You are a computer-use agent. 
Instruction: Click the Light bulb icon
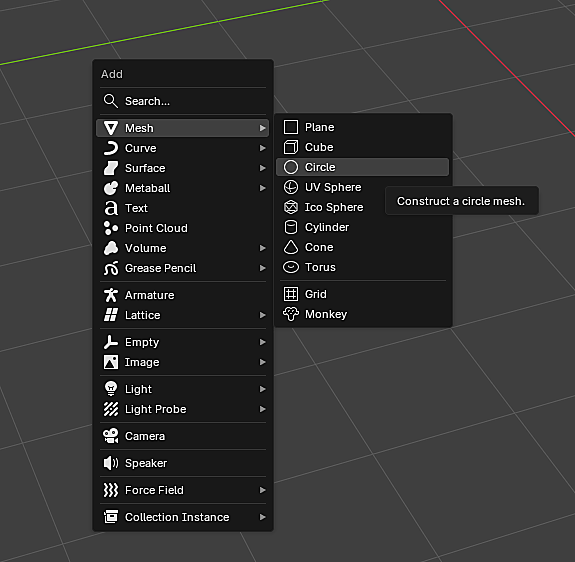coord(111,389)
